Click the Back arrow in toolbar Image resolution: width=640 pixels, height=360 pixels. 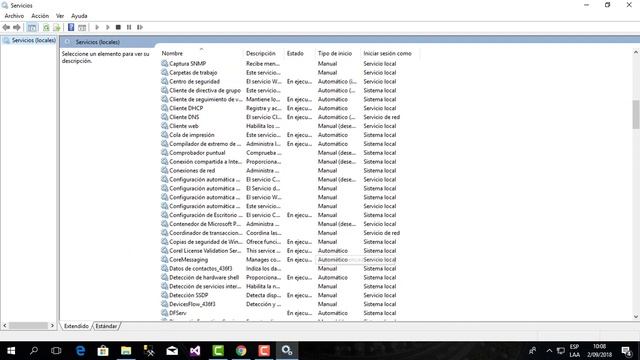pos(6,27)
